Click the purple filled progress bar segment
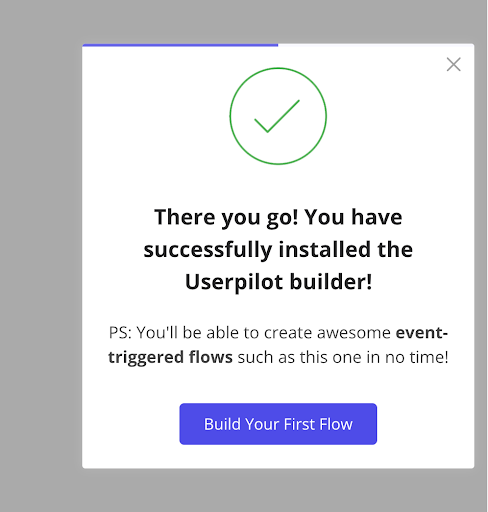This screenshot has width=488, height=512. pos(180,45)
